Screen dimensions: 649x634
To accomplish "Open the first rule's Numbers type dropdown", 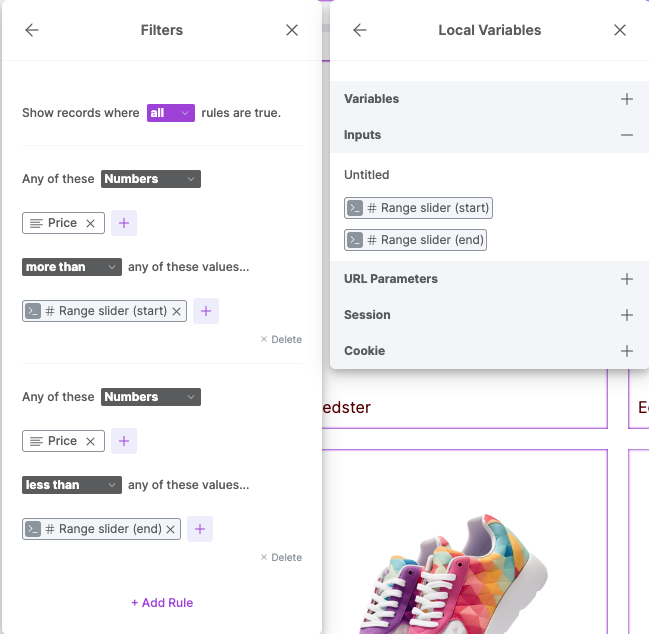I will point(151,179).
